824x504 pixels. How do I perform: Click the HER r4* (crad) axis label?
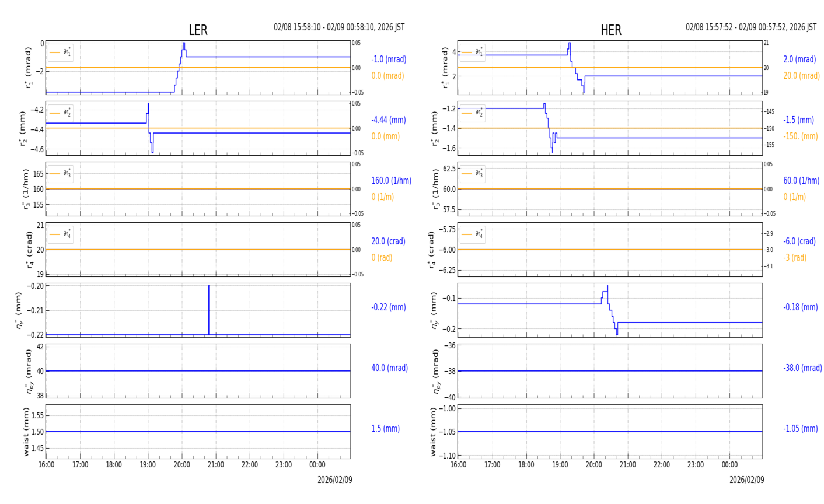431,250
